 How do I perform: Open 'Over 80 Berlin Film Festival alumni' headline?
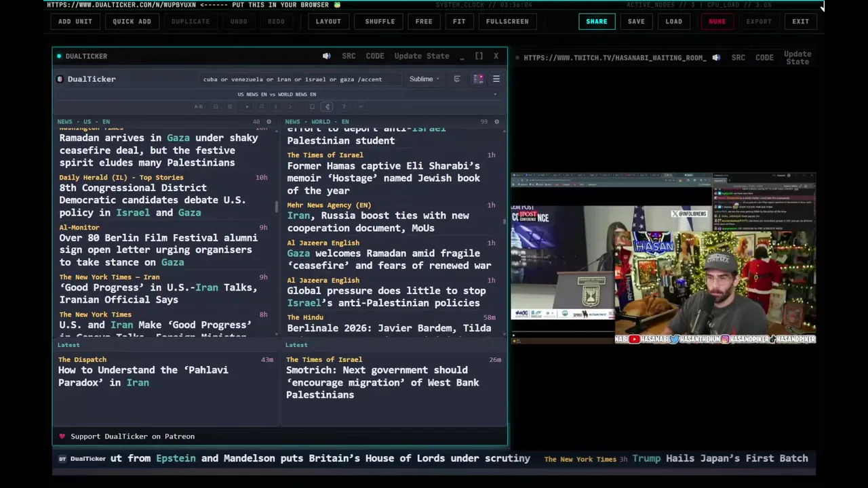159,250
